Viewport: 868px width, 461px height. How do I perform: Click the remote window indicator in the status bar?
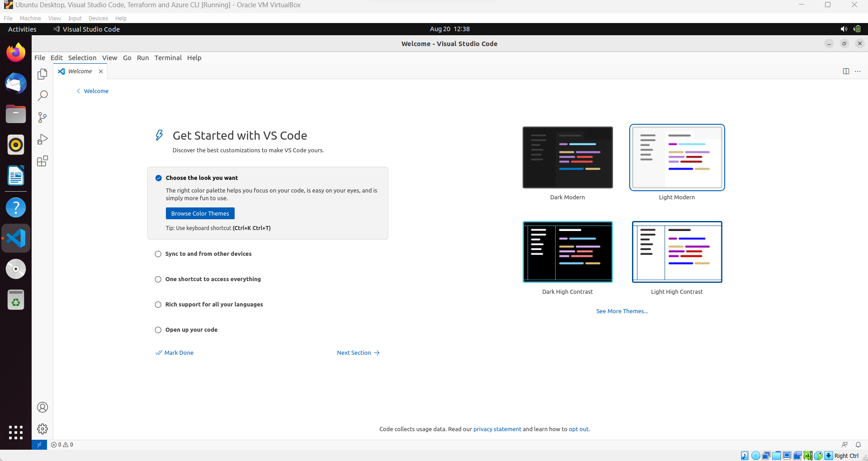(39, 444)
